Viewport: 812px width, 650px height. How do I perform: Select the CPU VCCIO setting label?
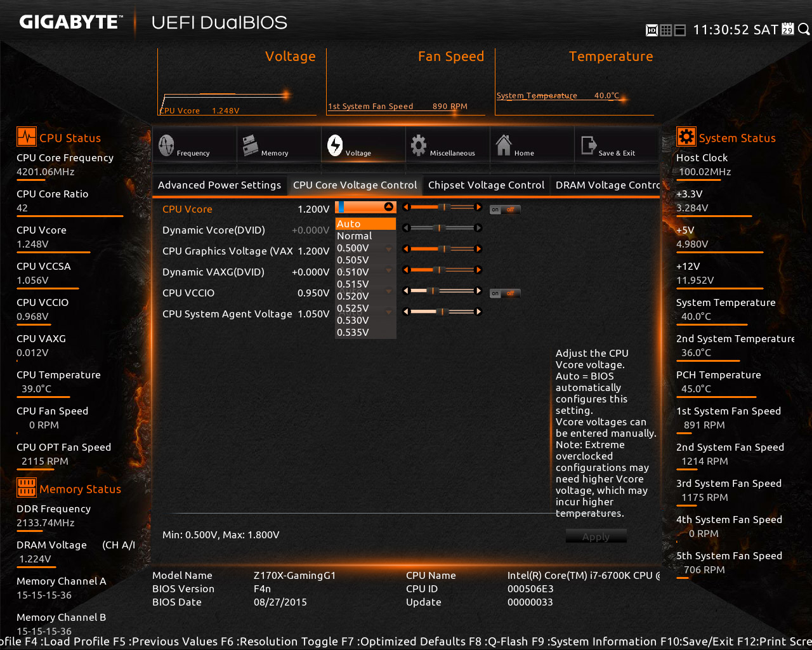[x=188, y=293]
